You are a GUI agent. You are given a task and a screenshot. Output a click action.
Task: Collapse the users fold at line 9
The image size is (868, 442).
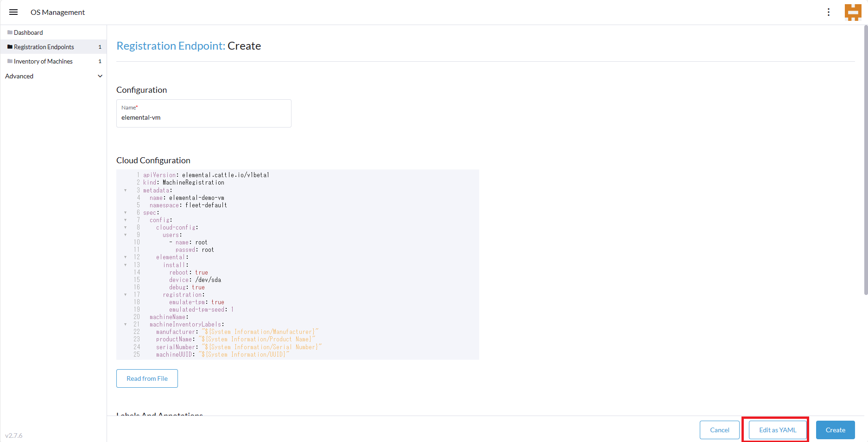pos(125,235)
